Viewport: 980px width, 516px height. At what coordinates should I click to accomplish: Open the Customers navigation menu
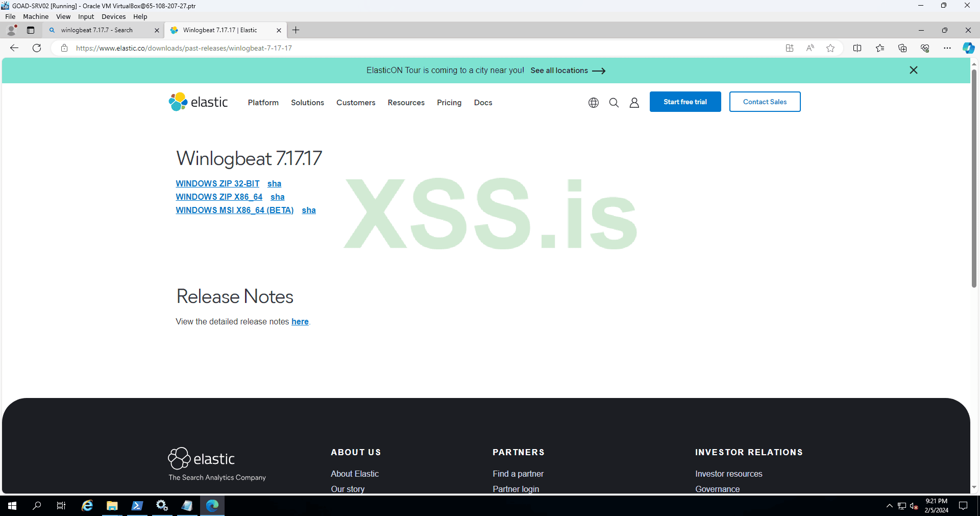pos(356,103)
